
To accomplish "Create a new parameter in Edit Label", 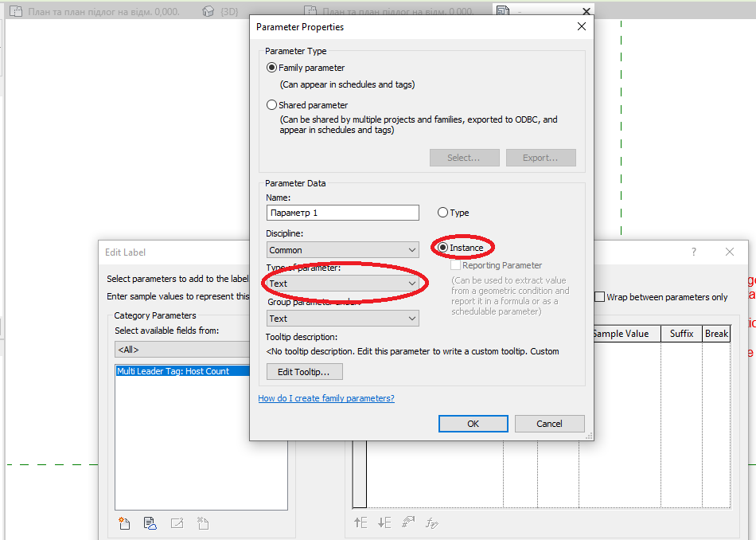I will [123, 523].
